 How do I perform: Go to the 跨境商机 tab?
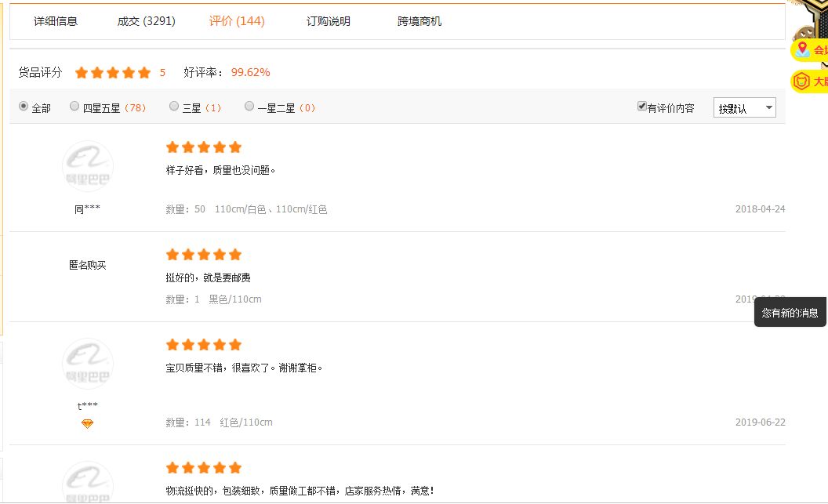419,21
